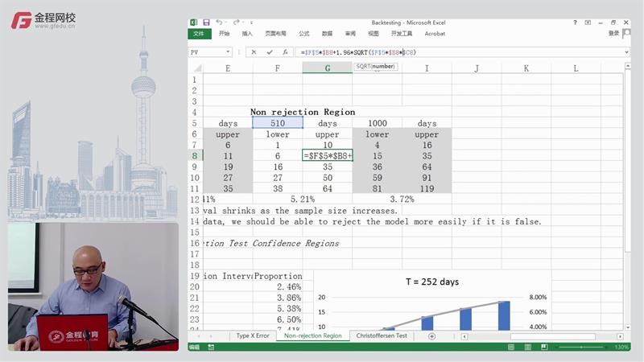Click vertical scrollbar up arrow
The width and height of the screenshot is (644, 362).
[x=628, y=66]
